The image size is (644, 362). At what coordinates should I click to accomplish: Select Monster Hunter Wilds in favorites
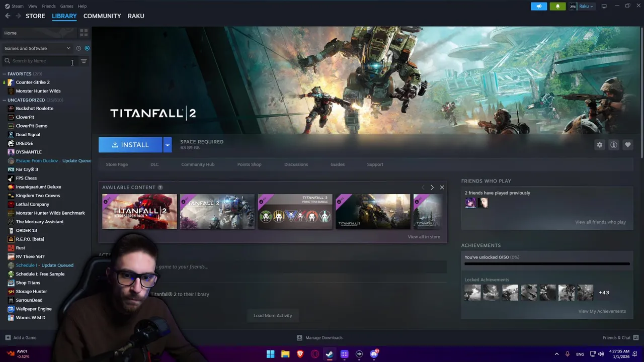[x=38, y=91]
